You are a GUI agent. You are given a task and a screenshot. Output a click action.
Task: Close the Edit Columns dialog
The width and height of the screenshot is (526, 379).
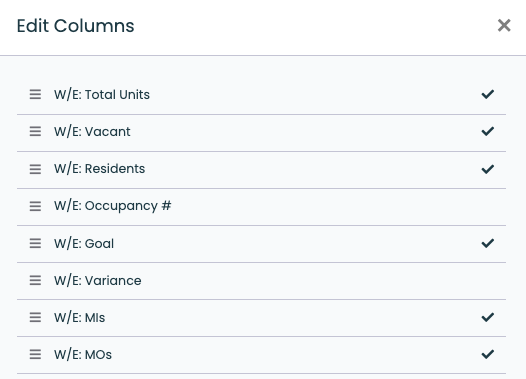(504, 25)
